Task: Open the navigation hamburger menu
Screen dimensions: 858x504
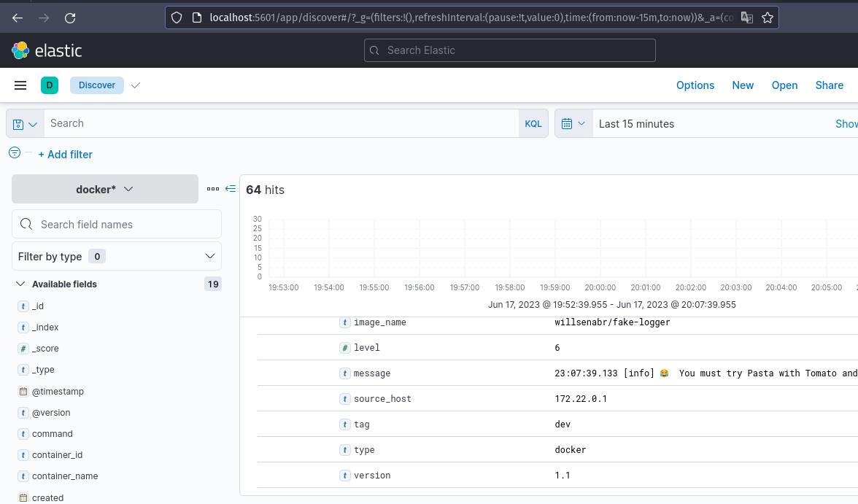Action: pyautogui.click(x=20, y=85)
